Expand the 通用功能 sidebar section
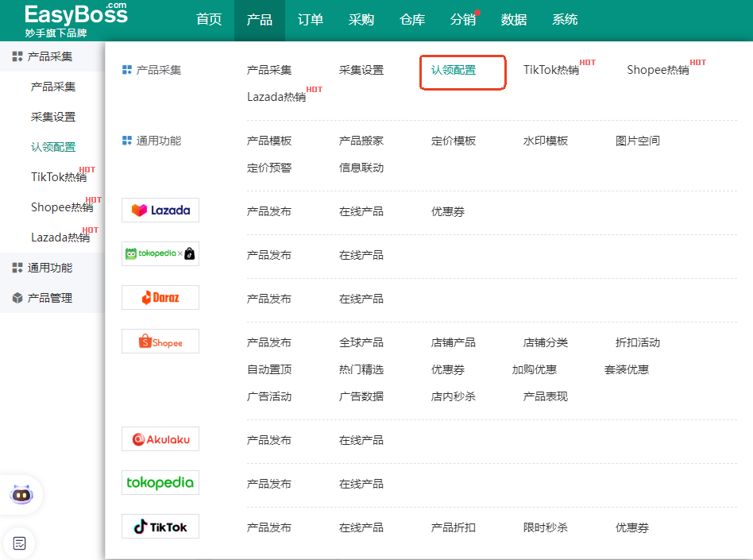Viewport: 753px width, 560px height. point(49,268)
